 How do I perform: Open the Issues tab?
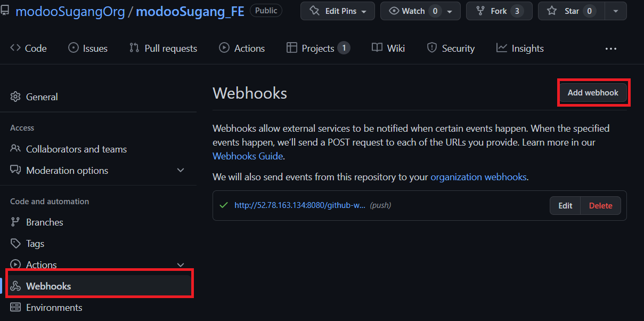point(88,48)
